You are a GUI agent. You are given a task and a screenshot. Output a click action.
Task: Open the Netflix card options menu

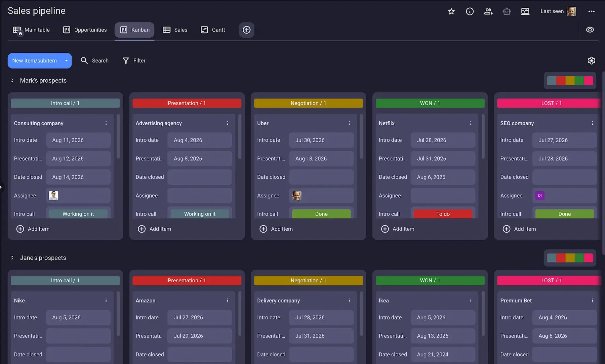[x=471, y=123]
